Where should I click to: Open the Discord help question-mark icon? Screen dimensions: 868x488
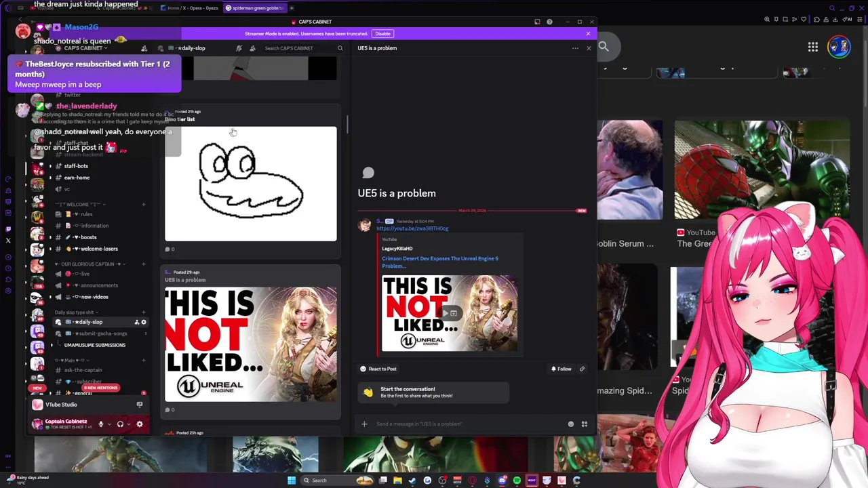point(549,22)
